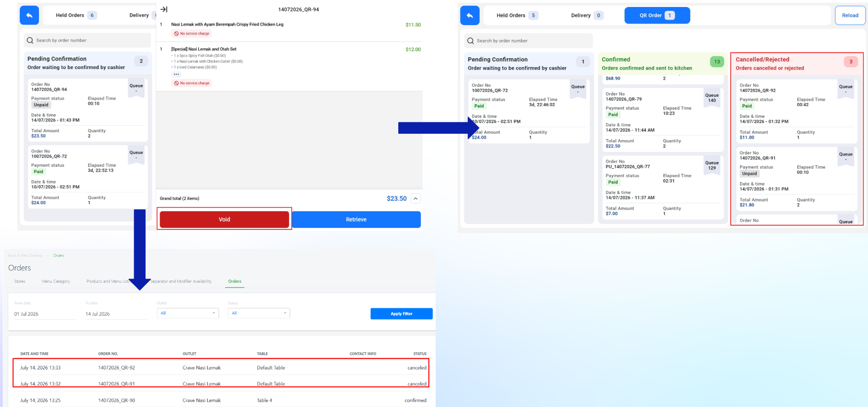Click the To date field 14 Jul 2026

[x=116, y=314]
